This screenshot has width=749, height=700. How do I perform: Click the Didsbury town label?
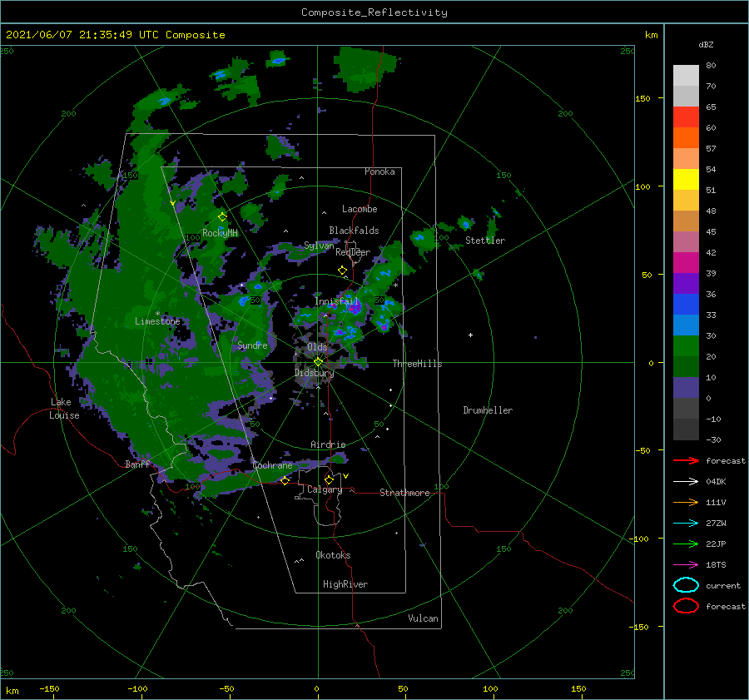314,373
